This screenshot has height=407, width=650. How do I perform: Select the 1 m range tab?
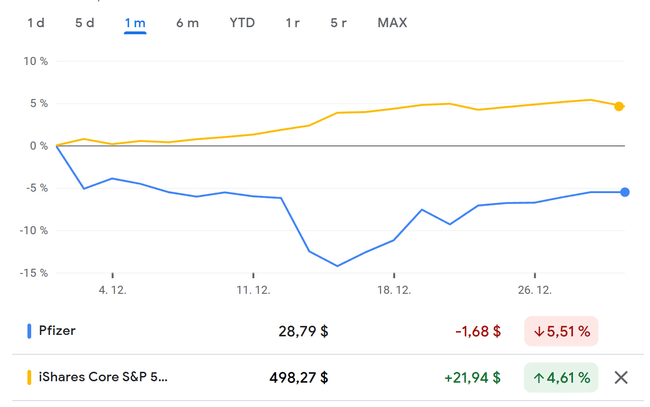click(135, 23)
